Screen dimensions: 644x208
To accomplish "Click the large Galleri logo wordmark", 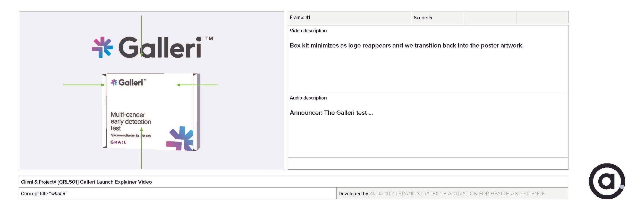I will tap(160, 47).
